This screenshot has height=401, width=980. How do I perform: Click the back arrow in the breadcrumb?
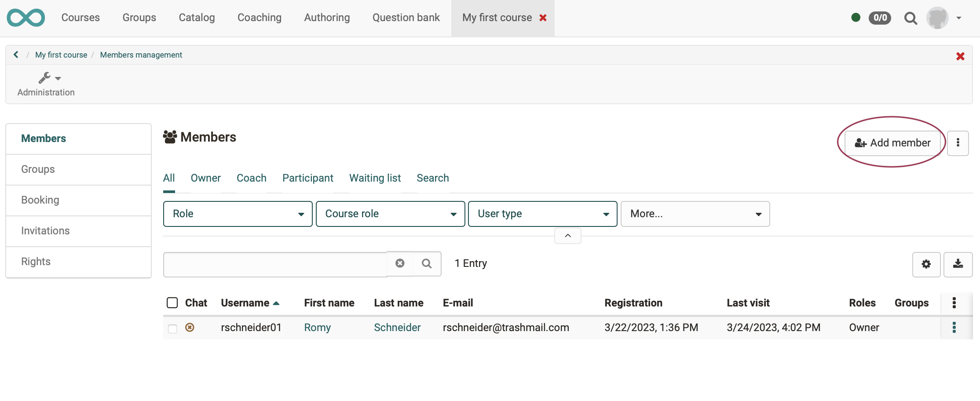(16, 55)
